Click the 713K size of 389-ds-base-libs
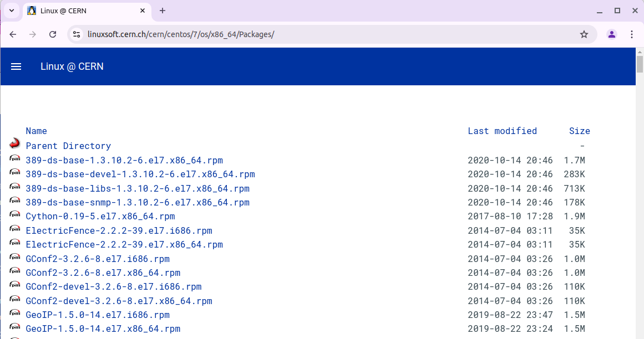 (574, 188)
